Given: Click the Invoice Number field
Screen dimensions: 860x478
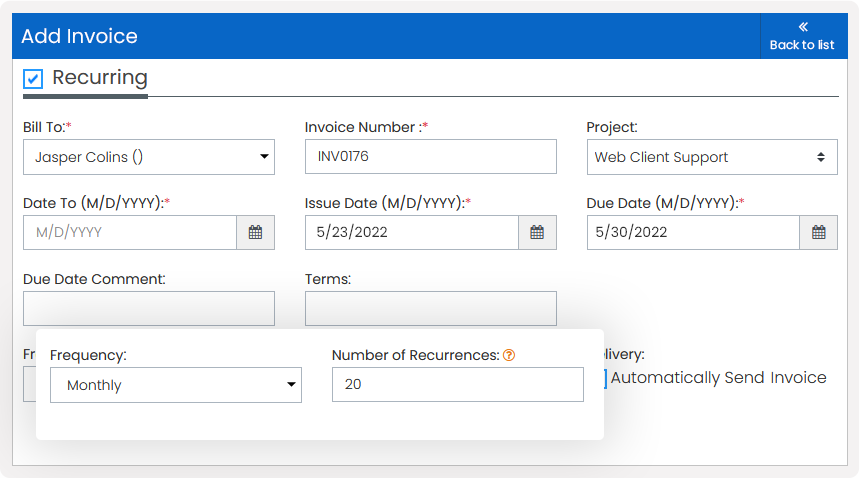Looking at the screenshot, I should coord(431,156).
